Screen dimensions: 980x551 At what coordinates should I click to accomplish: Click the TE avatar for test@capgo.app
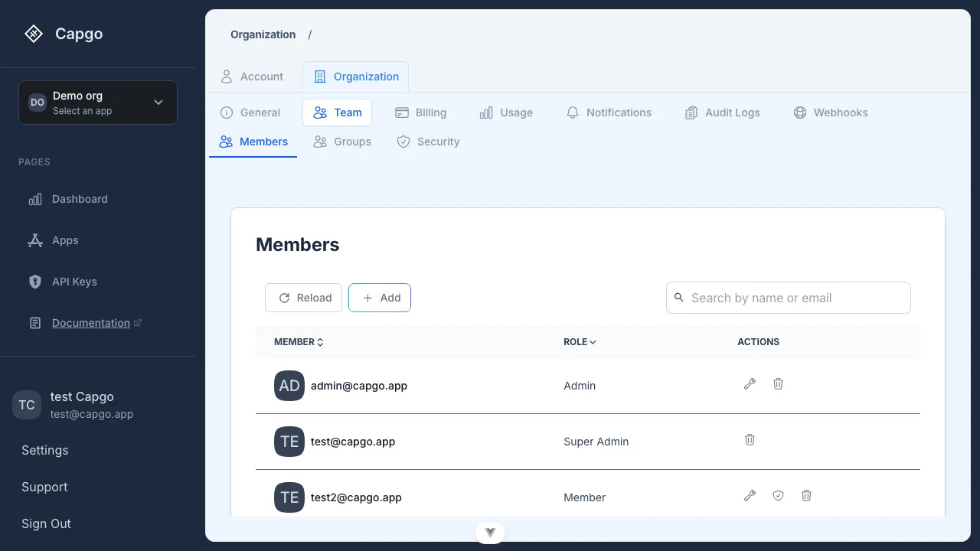289,442
